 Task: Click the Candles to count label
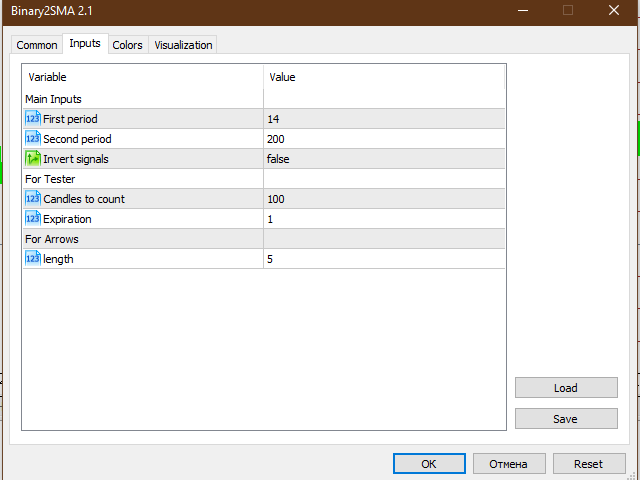(84, 199)
